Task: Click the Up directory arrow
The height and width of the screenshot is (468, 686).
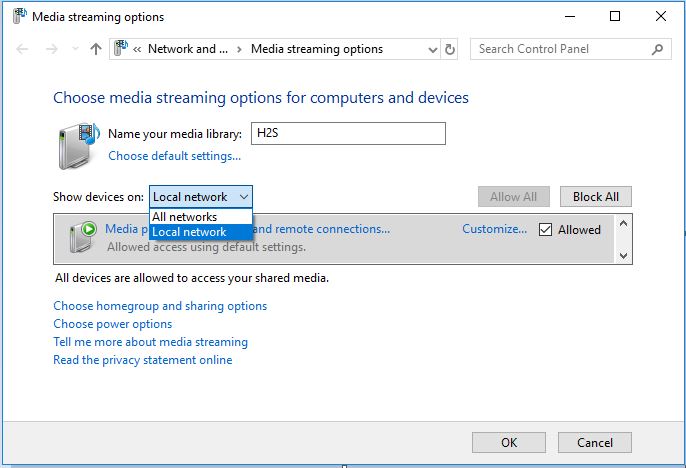Action: 96,49
